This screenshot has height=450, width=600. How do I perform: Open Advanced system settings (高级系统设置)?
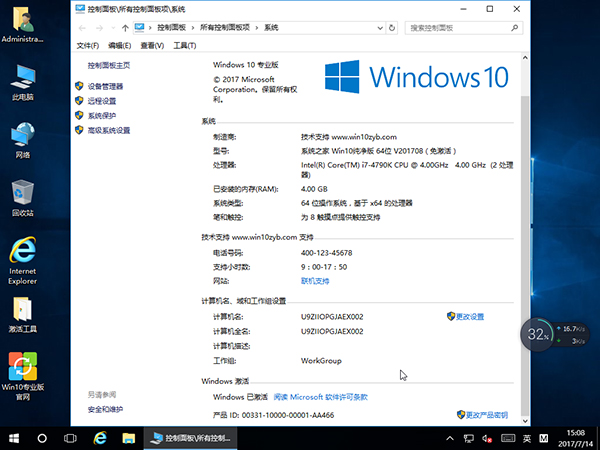click(108, 130)
